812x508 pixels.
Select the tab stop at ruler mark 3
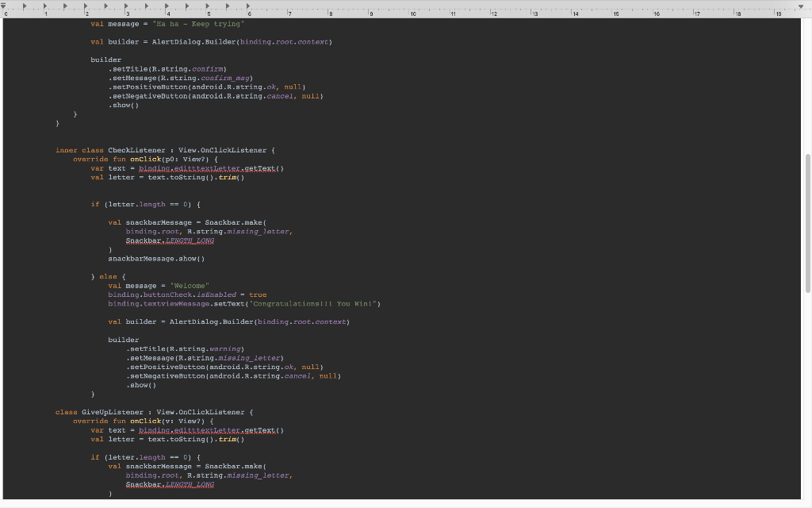click(x=126, y=6)
